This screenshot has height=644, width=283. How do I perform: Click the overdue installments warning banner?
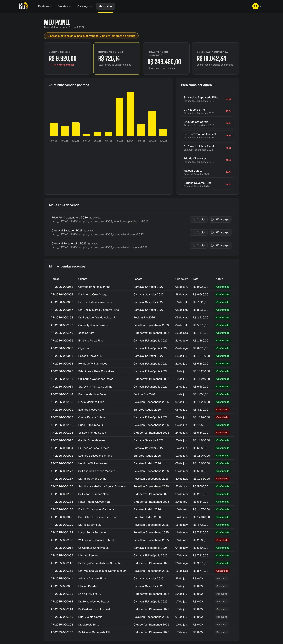point(91,36)
